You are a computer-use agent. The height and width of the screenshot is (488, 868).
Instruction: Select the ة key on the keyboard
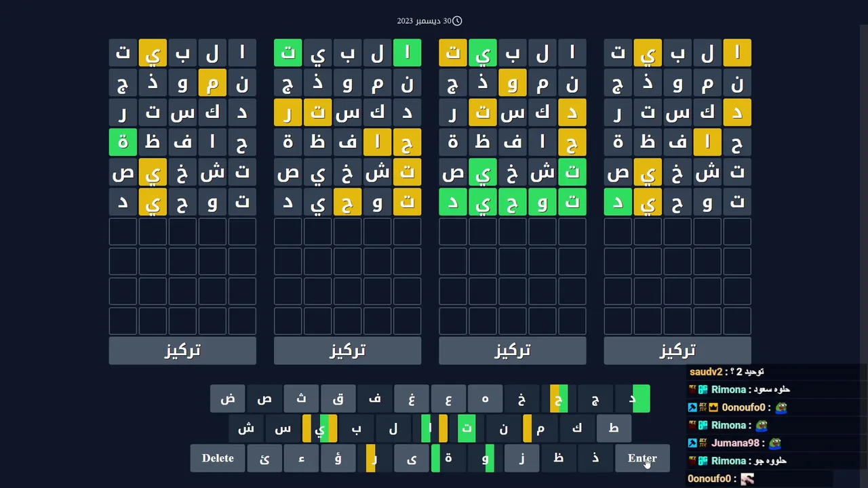[448, 458]
